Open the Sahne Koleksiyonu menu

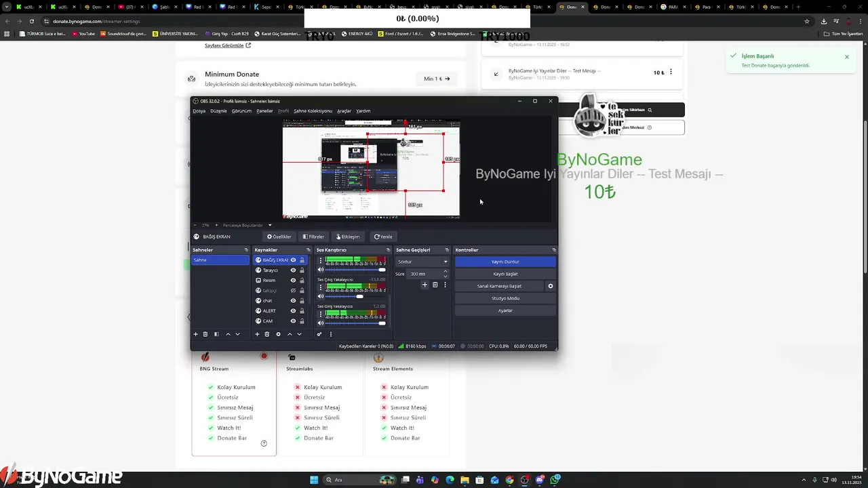[x=313, y=110]
